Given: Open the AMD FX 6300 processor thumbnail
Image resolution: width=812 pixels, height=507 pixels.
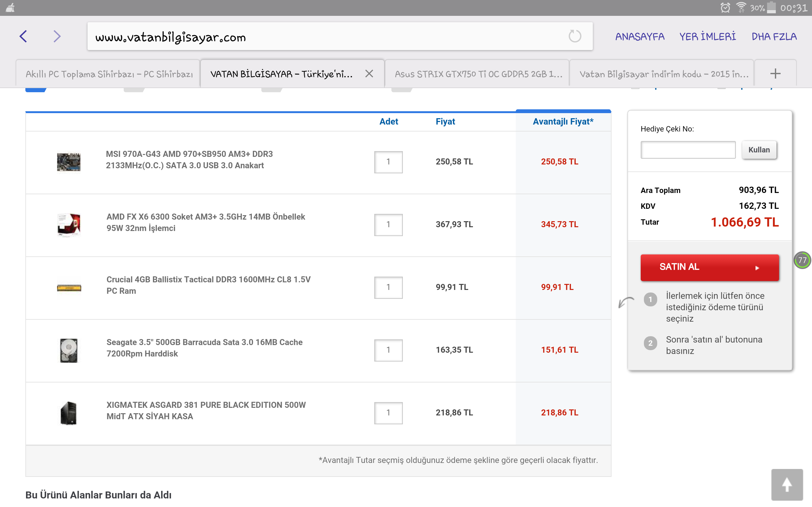Looking at the screenshot, I should [69, 224].
